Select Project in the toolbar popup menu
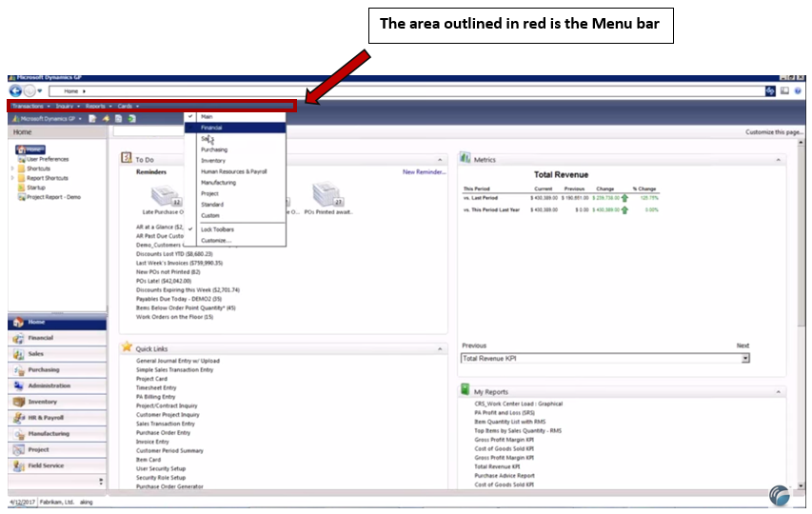 (235, 193)
